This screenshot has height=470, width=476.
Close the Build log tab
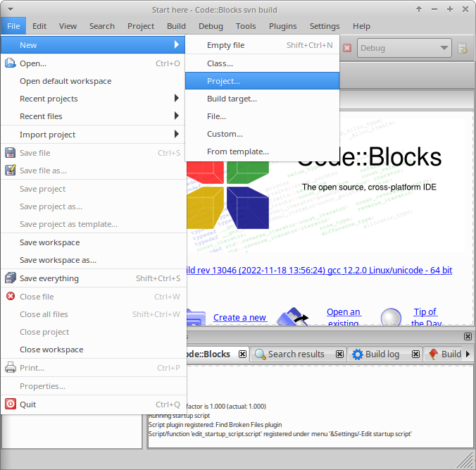415,354
